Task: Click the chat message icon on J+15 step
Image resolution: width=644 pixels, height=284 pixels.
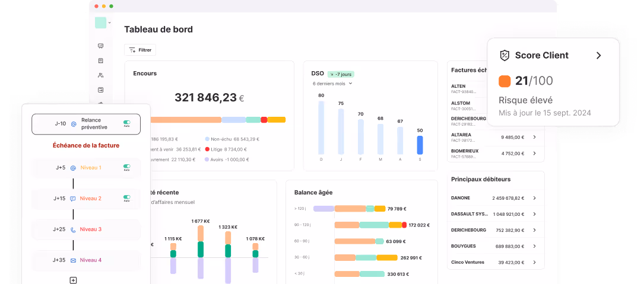Action: click(72, 199)
